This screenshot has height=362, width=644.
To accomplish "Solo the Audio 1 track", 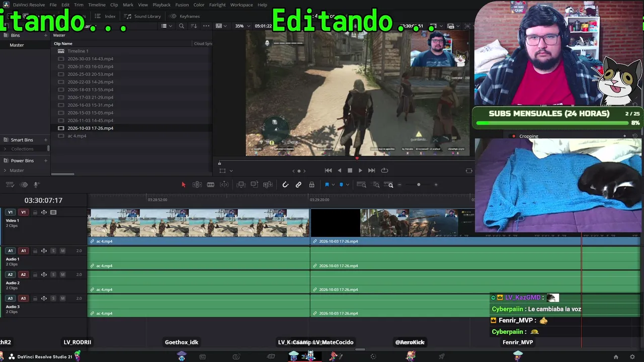I will click(x=53, y=251).
